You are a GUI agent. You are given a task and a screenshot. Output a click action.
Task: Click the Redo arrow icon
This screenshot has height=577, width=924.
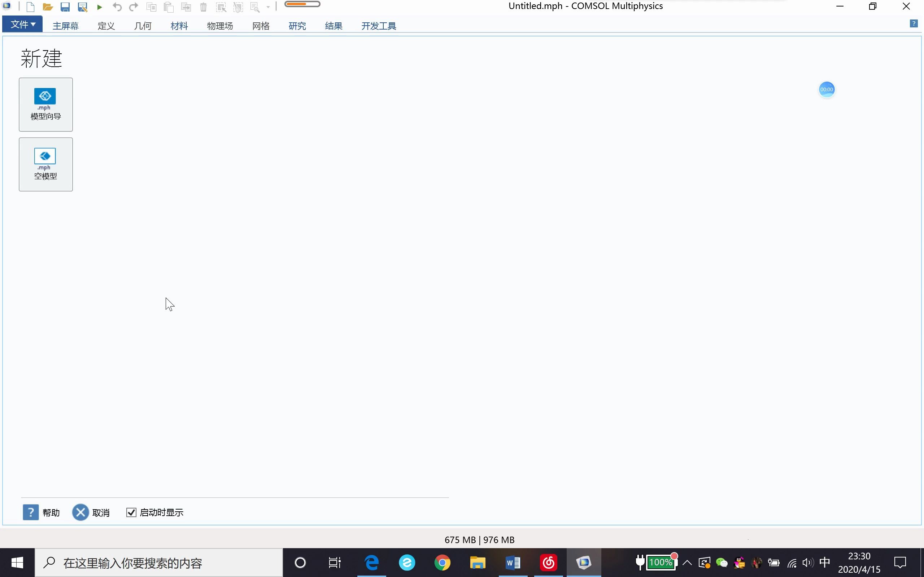tap(134, 7)
